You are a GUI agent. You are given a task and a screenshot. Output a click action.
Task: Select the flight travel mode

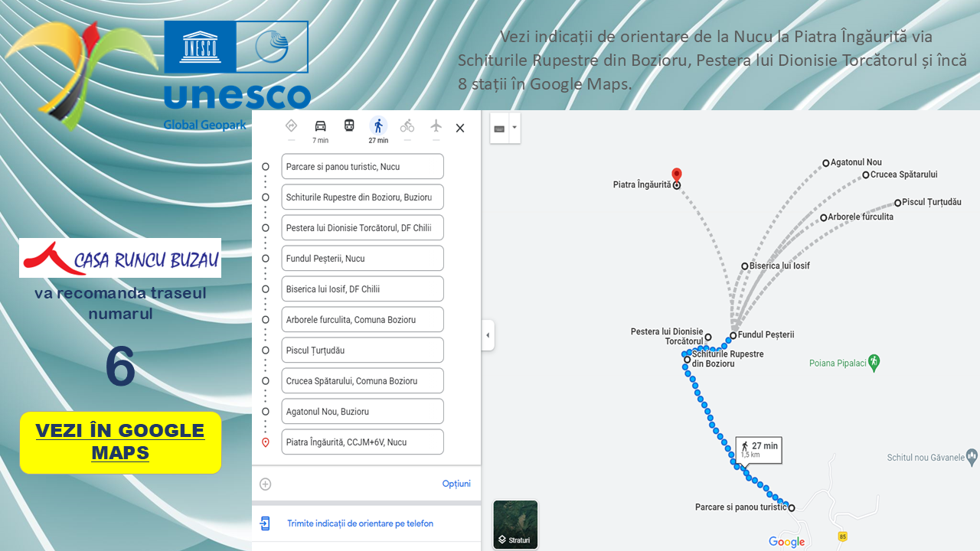click(436, 126)
